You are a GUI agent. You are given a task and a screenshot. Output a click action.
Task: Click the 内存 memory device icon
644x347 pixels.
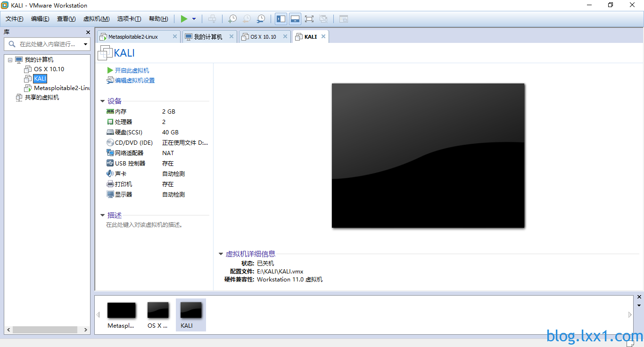pos(110,112)
